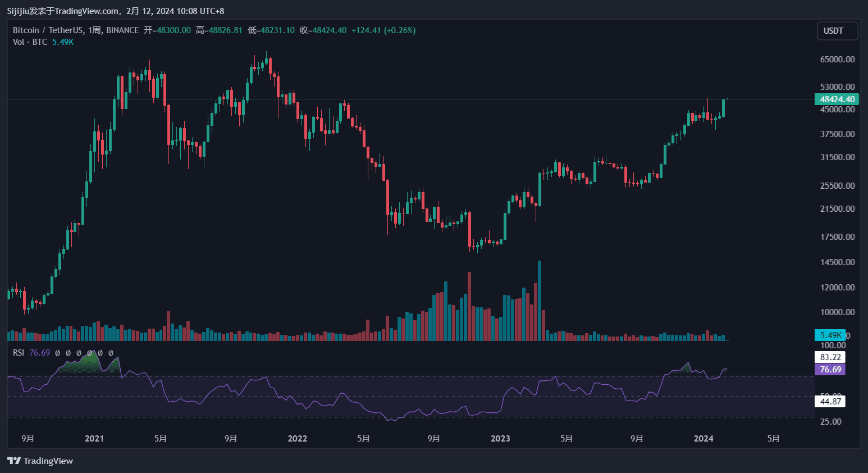Select the +124.41 (+0.26%) change value
Screen dimensions: 868x473
point(383,30)
